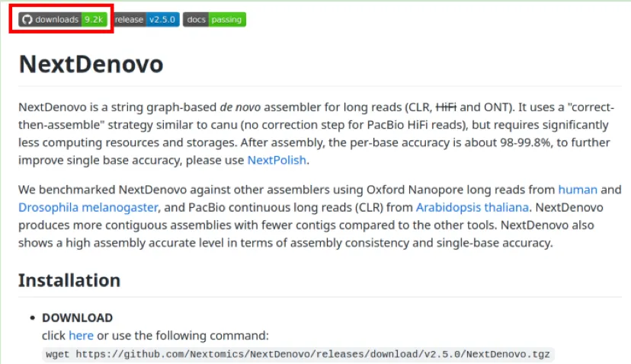Click the 'here' download link
The width and height of the screenshot is (631, 364).
(81, 335)
